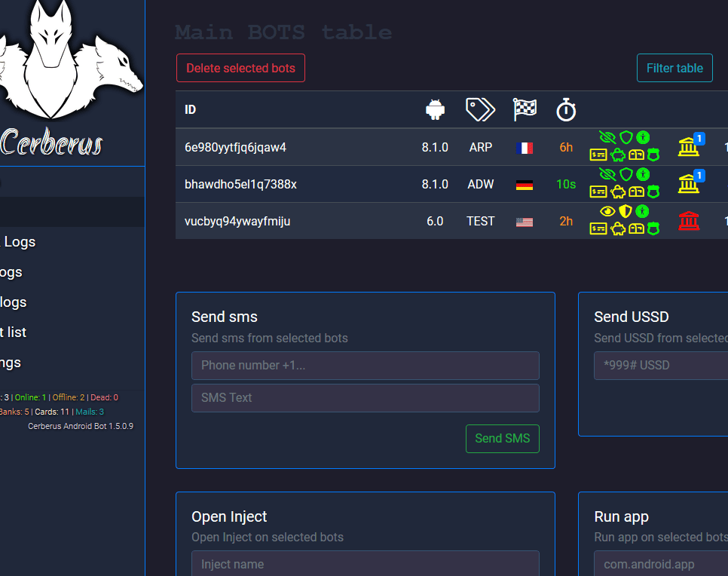Click the tag column header icon

[481, 109]
